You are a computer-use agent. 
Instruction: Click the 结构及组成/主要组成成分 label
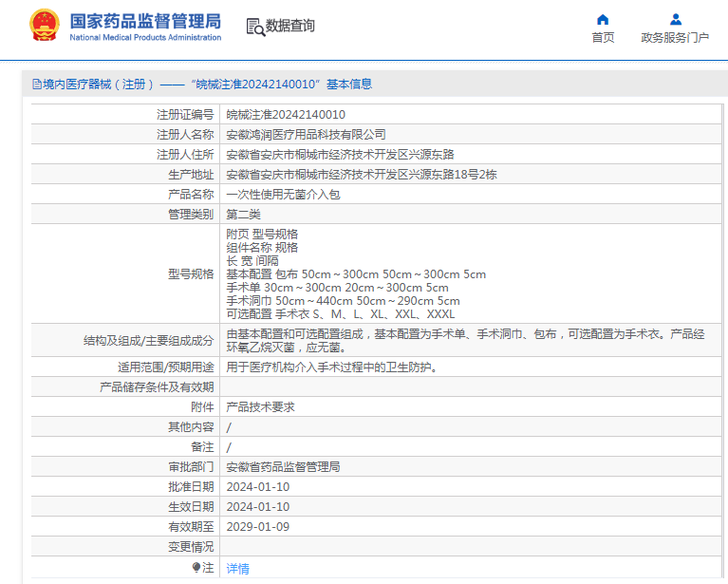149,341
